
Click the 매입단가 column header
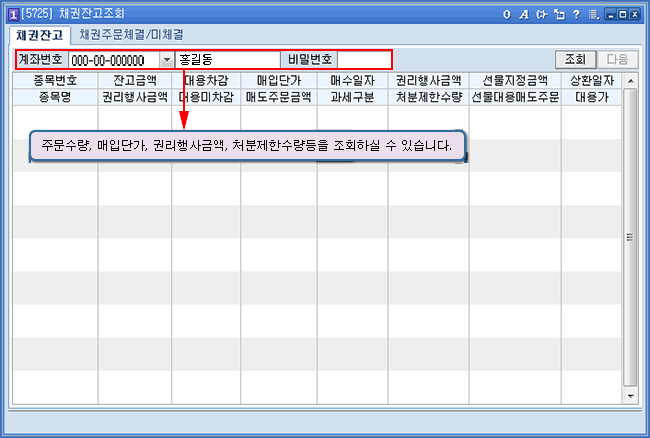(278, 80)
